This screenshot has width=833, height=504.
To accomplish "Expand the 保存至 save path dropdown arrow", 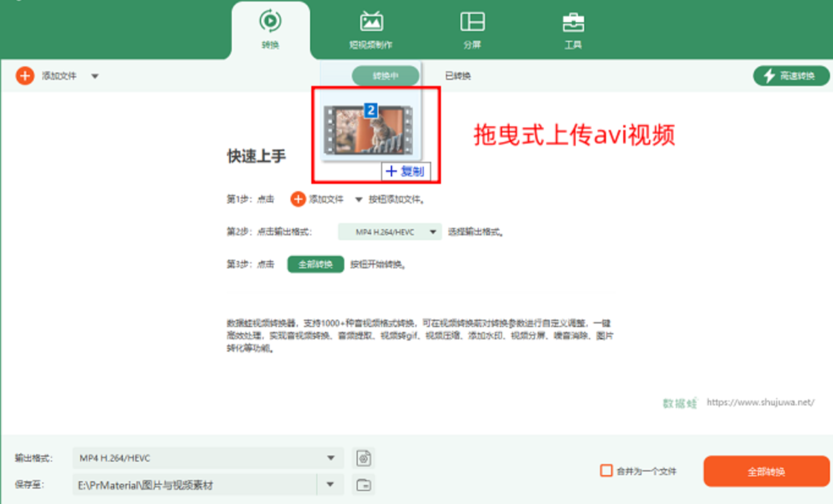I will coord(330,485).
